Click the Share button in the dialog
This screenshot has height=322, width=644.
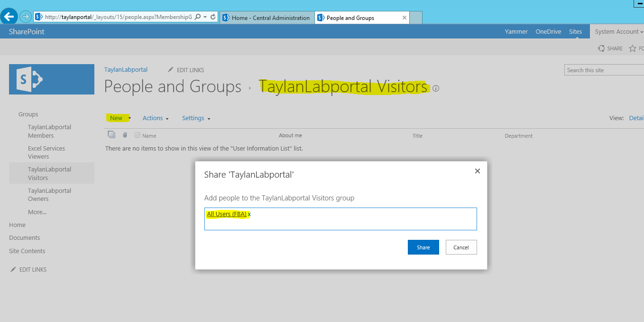(423, 247)
